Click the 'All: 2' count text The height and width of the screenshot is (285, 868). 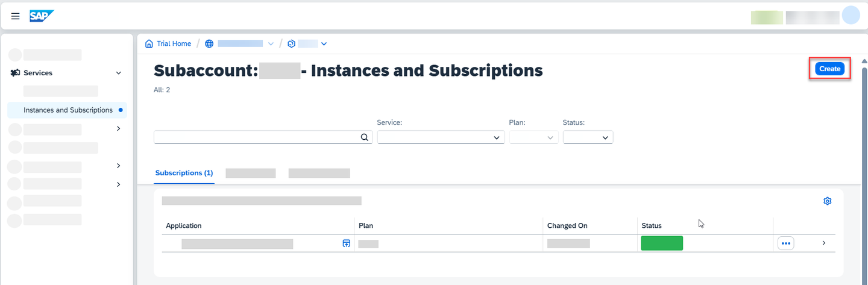point(162,90)
